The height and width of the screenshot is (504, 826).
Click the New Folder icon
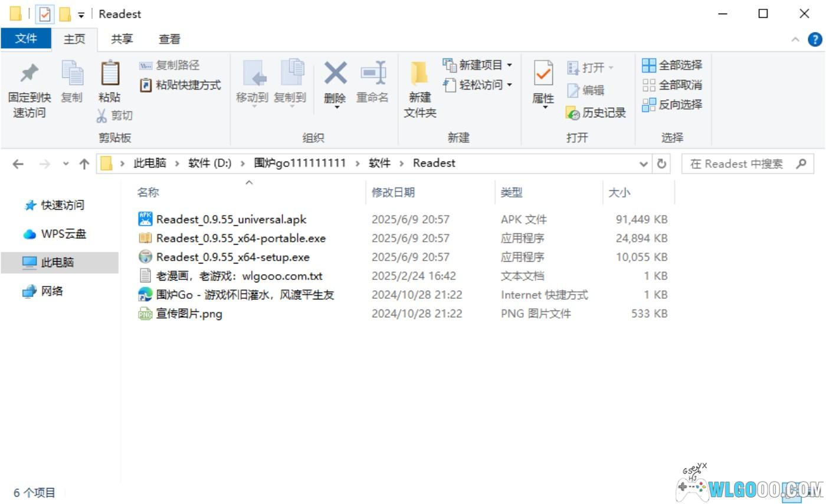(x=419, y=74)
